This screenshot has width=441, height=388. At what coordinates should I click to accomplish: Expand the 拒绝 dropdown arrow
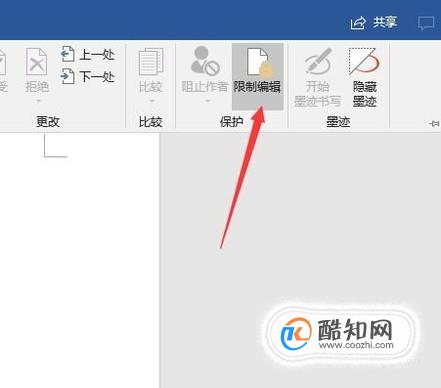coord(38,100)
